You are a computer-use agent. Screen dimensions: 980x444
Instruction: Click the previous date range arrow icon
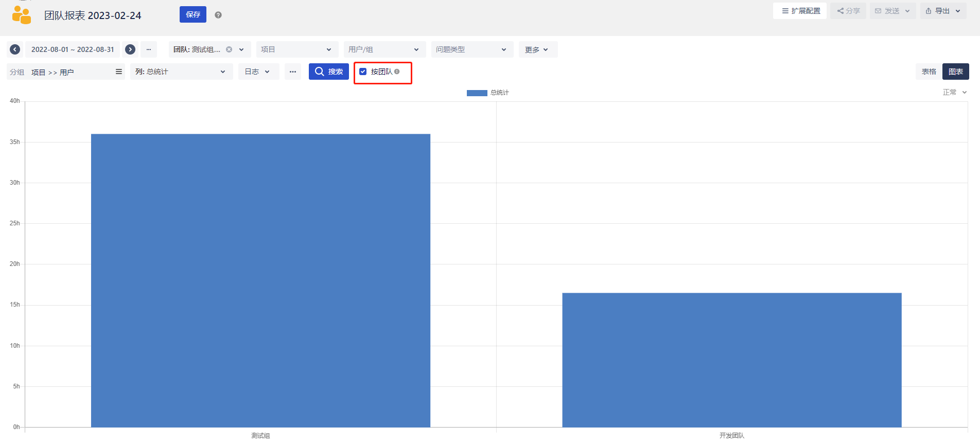click(15, 49)
